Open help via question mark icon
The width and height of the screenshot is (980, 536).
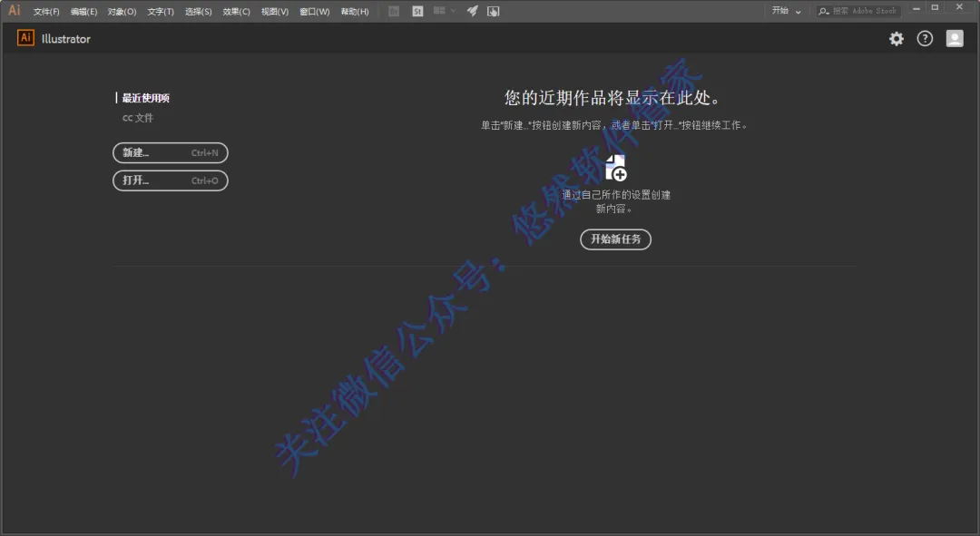[925, 39]
